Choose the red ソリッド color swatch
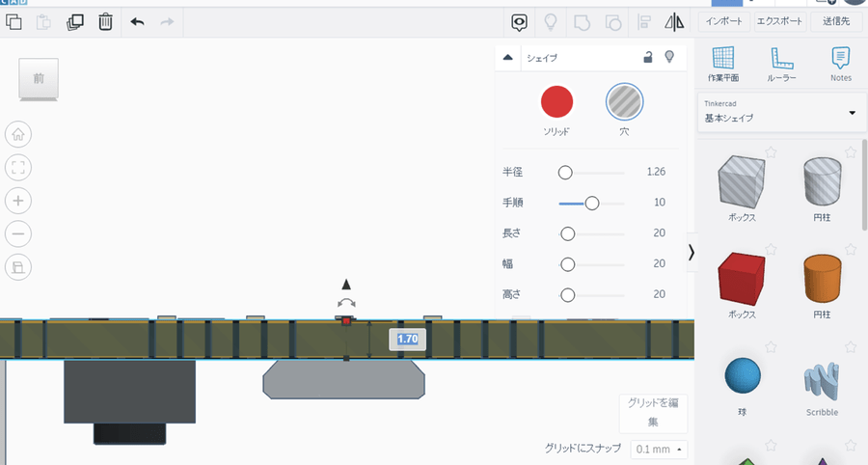Viewport: 868px width, 465px height. click(x=556, y=102)
